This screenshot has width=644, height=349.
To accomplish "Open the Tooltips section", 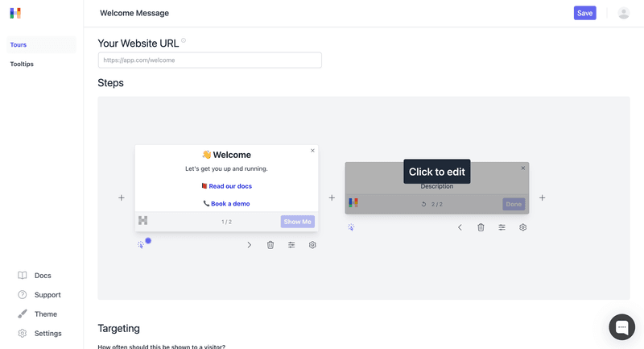I will [x=22, y=64].
